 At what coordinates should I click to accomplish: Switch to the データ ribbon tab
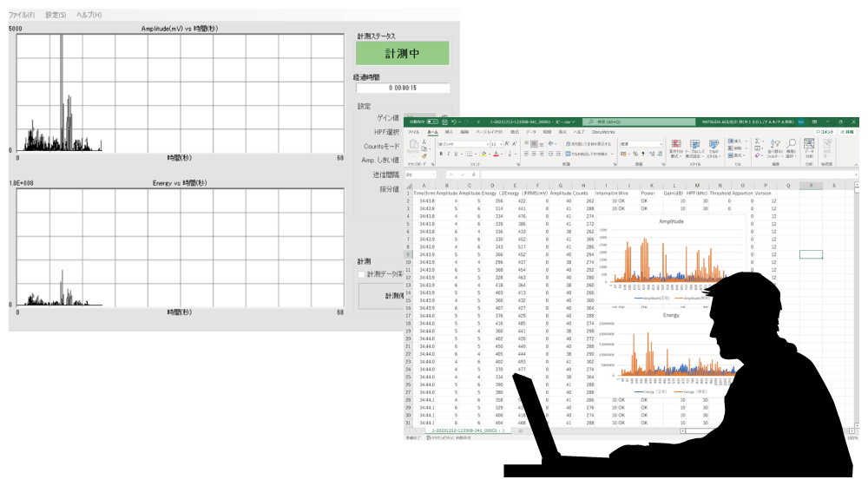(531, 132)
